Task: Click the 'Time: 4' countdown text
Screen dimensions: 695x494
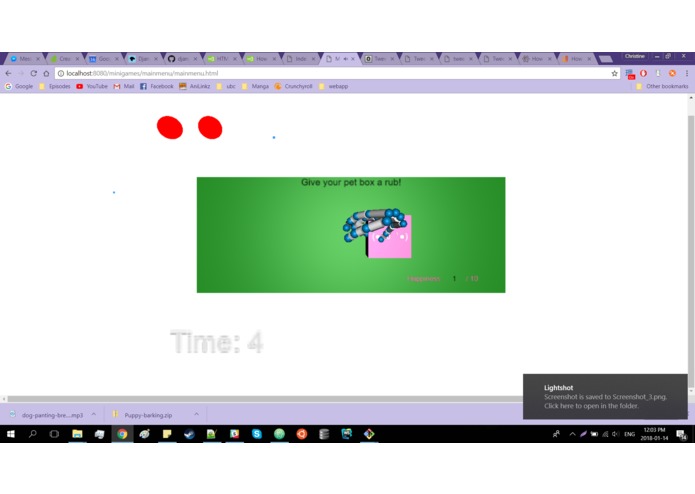Action: pos(217,342)
